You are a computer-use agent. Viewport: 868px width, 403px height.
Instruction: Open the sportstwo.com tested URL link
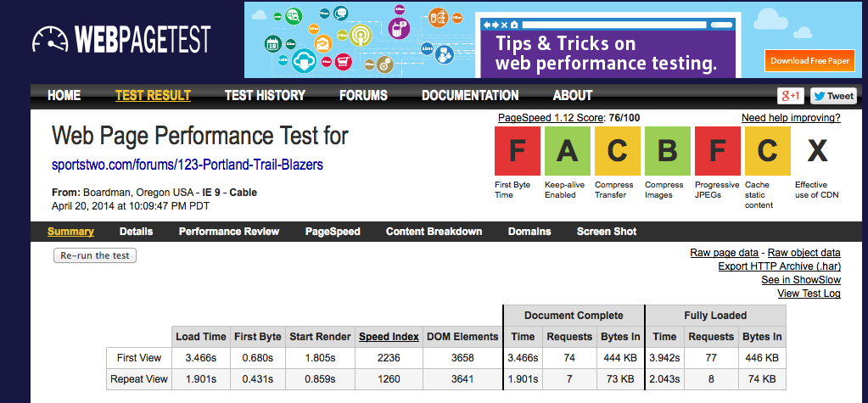coord(188,165)
